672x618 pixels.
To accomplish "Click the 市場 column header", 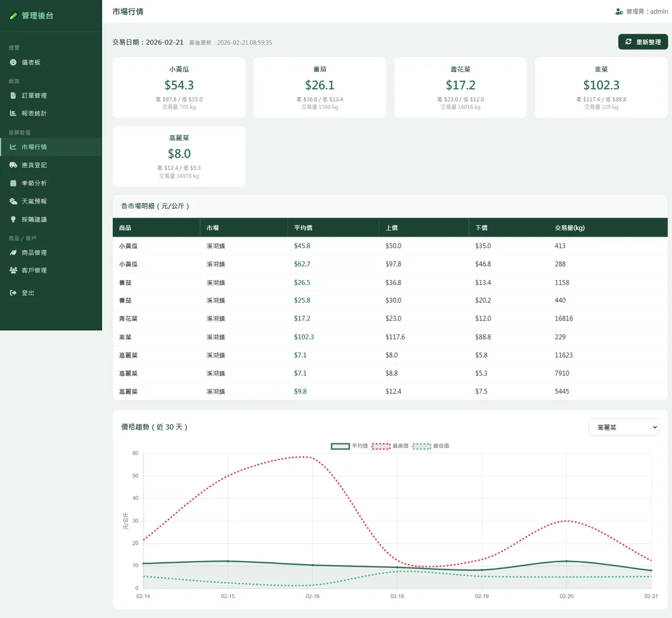I will pos(244,228).
